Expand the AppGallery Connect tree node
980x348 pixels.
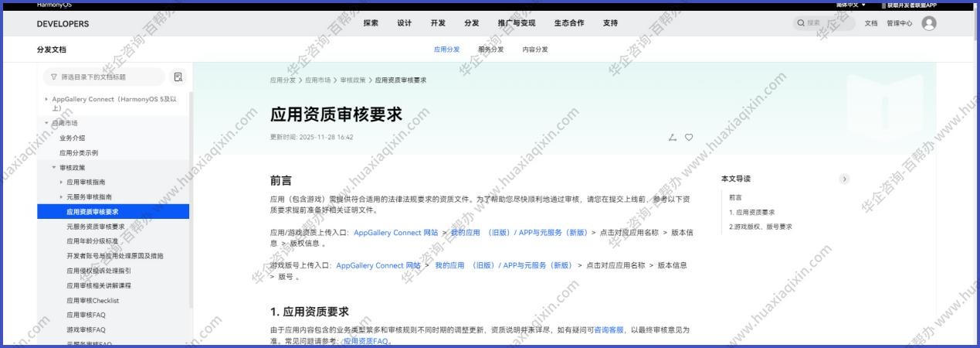pyautogui.click(x=46, y=99)
